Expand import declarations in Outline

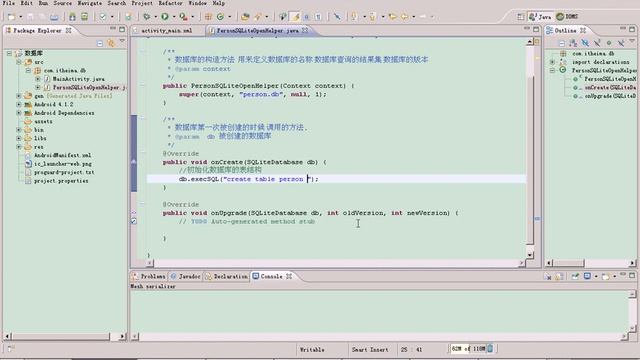(x=553, y=62)
